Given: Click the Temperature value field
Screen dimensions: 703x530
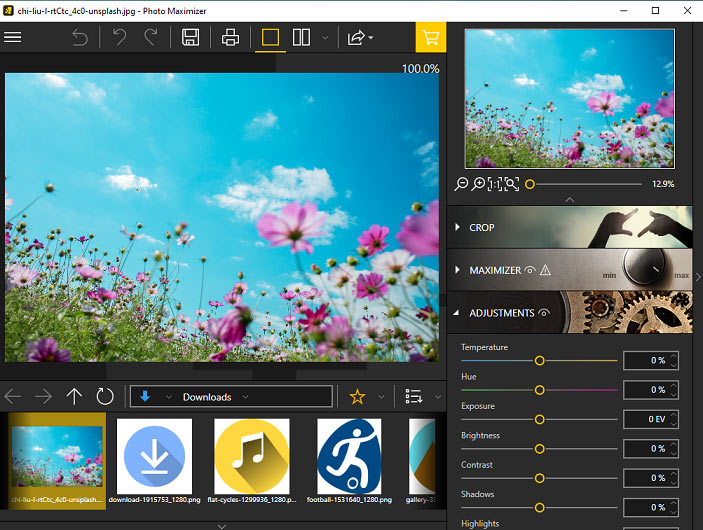Looking at the screenshot, I should pos(651,361).
